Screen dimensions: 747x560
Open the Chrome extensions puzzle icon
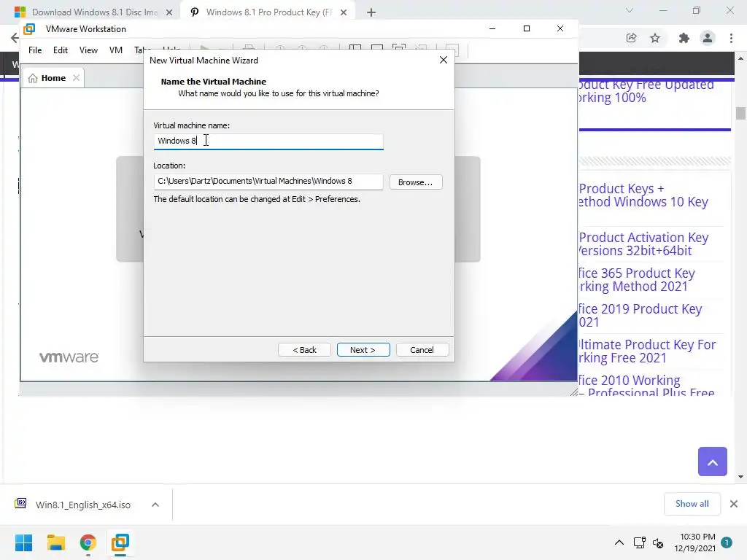tap(684, 38)
